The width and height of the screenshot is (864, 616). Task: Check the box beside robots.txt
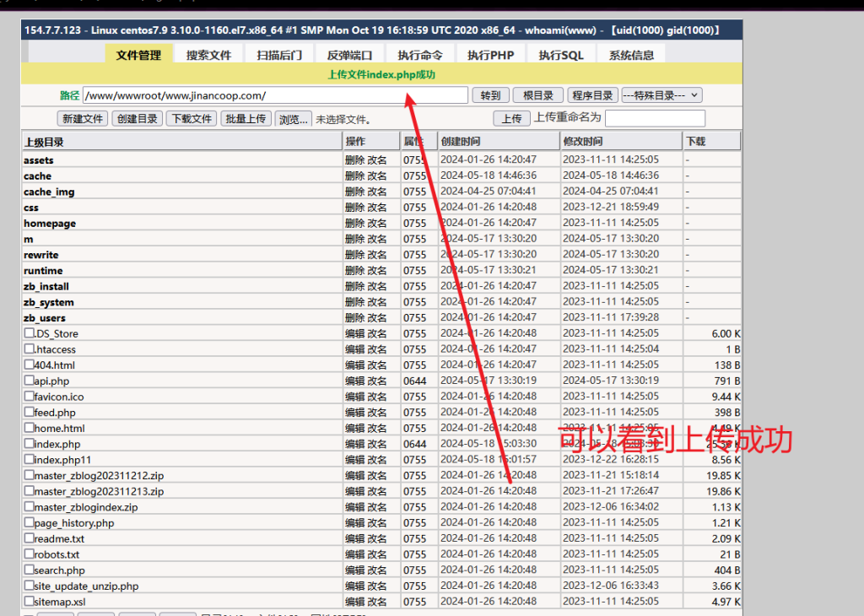pos(30,554)
